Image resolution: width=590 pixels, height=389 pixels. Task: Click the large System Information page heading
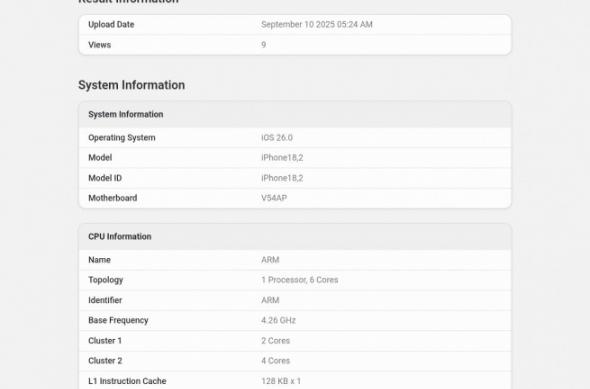131,85
